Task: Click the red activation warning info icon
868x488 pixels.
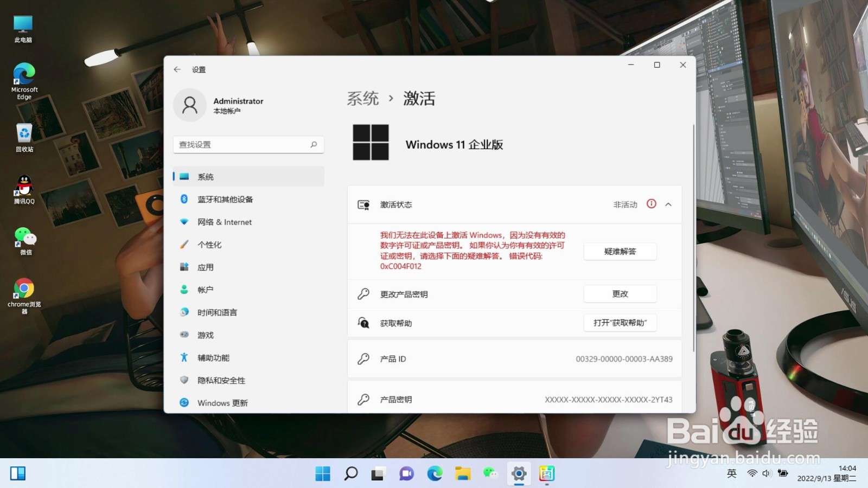Action: point(652,204)
